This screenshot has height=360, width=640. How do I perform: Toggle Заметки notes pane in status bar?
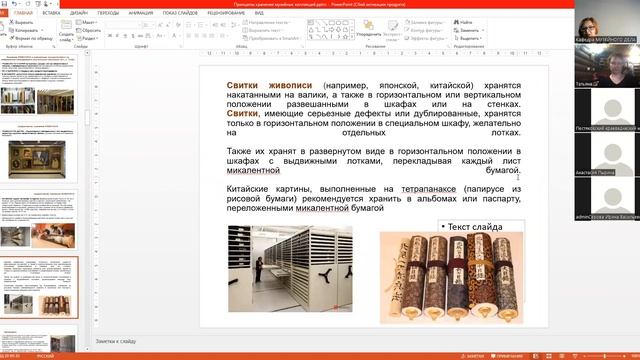[x=473, y=356]
